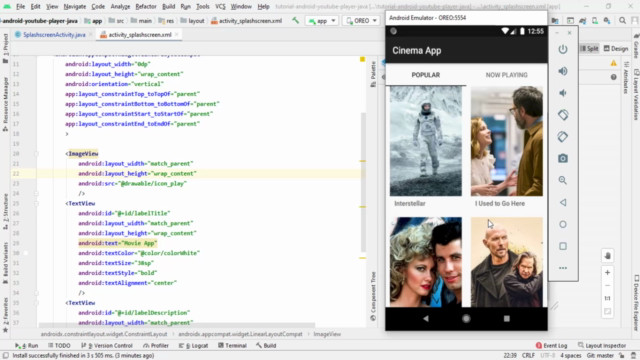
Task: Open the File menu
Action: pyautogui.click(x=20, y=7)
